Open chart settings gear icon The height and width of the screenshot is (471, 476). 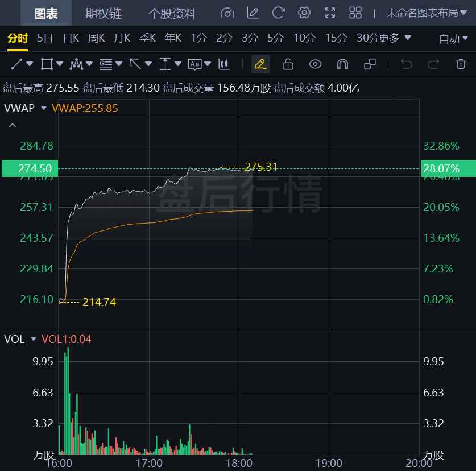(x=304, y=13)
